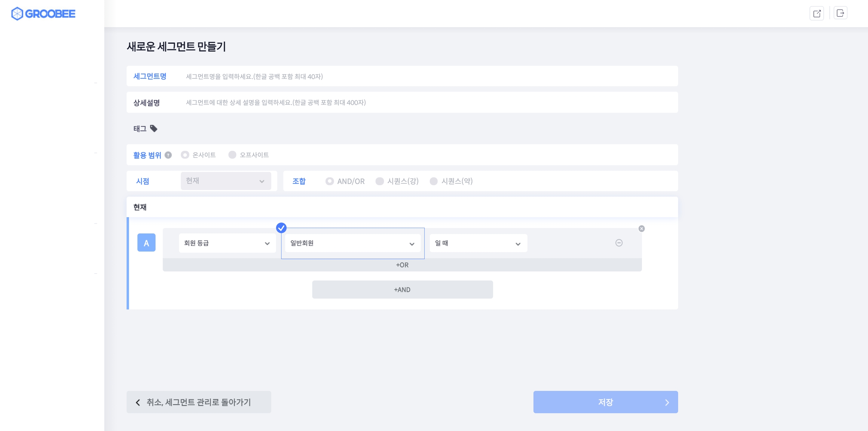The width and height of the screenshot is (868, 431).
Task: Click the logout icon at top right
Action: pyautogui.click(x=840, y=14)
